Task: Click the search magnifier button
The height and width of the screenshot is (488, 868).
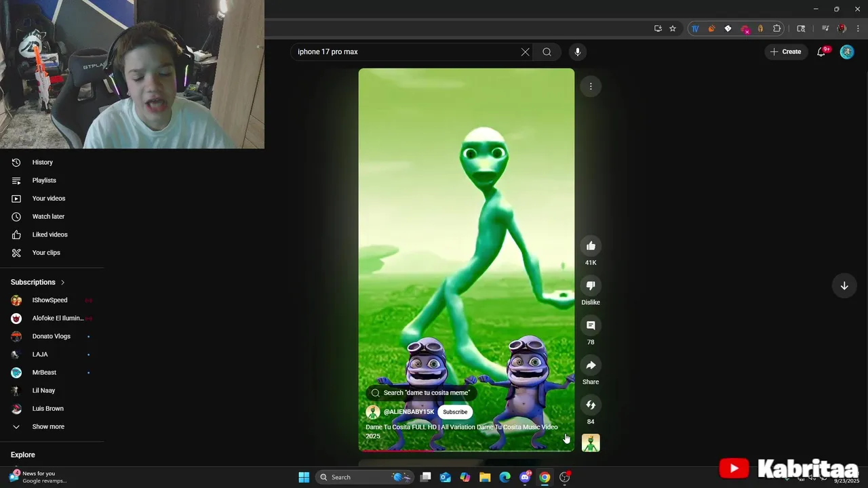Action: pos(547,52)
